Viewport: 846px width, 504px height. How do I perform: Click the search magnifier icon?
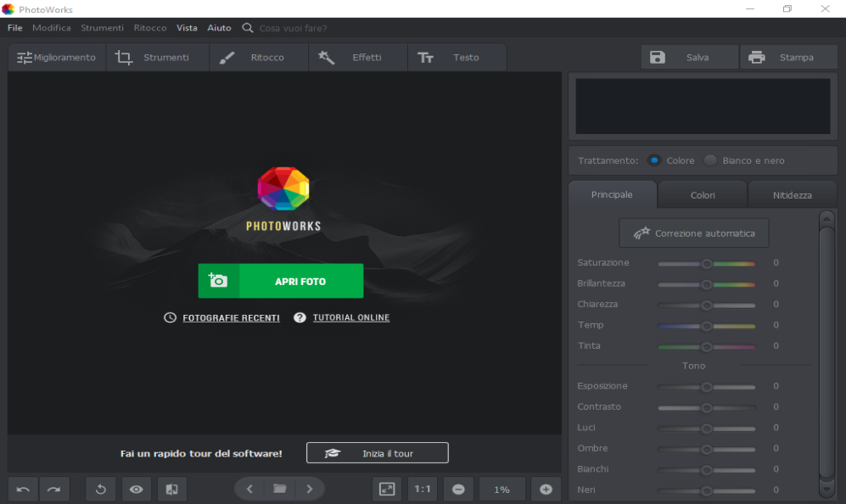tap(247, 28)
